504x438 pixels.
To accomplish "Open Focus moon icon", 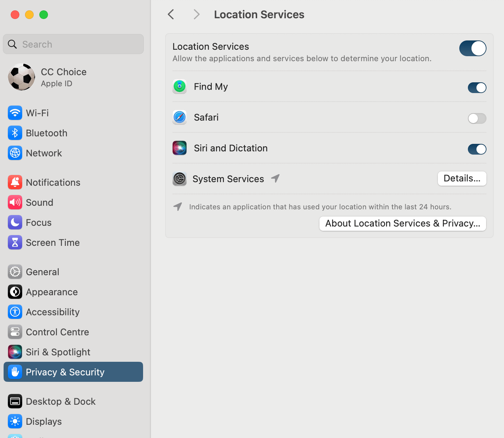I will pyautogui.click(x=15, y=223).
